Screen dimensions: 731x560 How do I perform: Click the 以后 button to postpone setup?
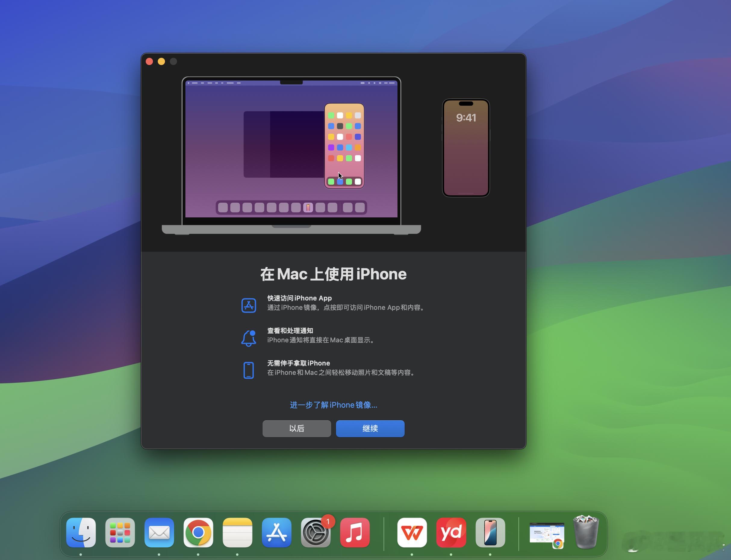coord(296,428)
